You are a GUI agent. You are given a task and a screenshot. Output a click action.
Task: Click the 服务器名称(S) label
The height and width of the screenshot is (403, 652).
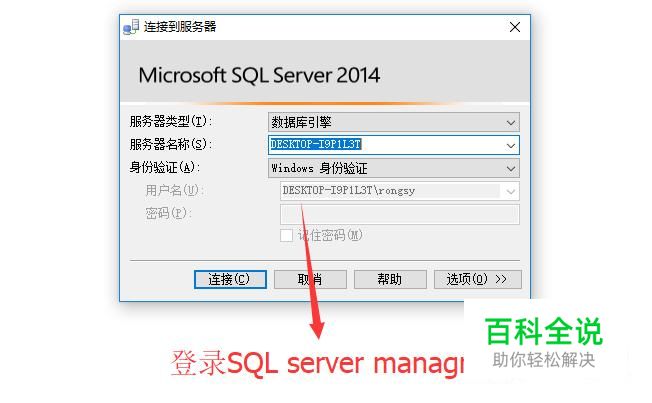click(171, 144)
